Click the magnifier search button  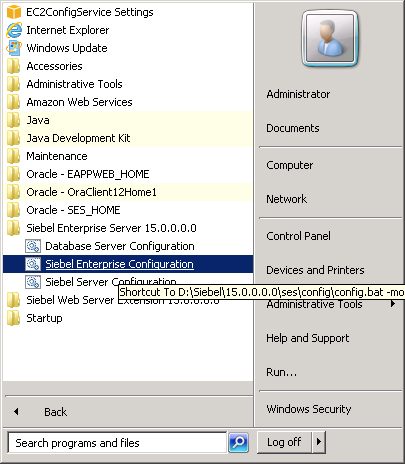(238, 442)
